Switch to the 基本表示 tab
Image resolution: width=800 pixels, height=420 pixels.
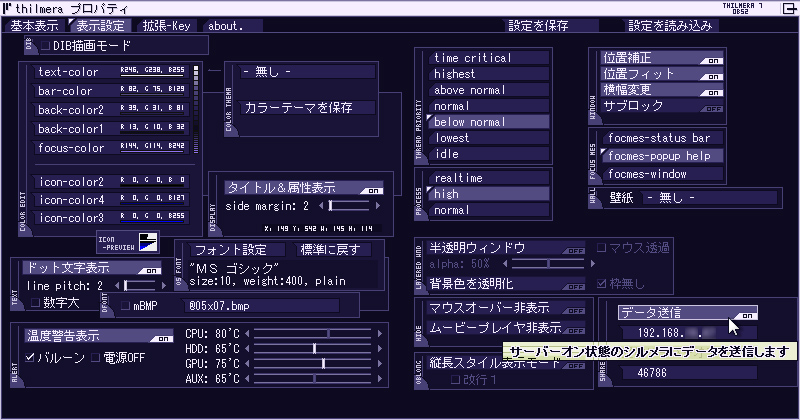(x=34, y=26)
